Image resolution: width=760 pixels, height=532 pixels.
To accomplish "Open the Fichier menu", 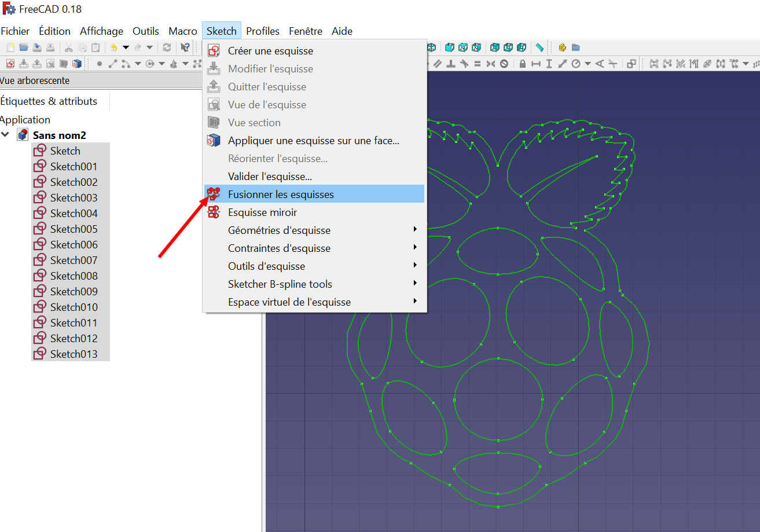I will click(x=15, y=31).
